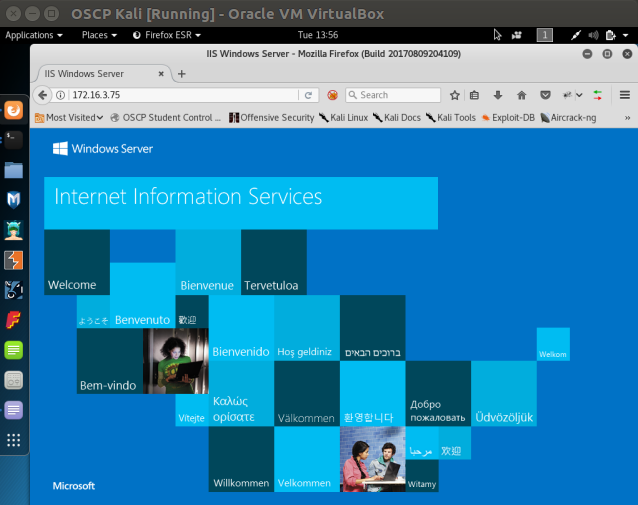Open a new tab with plus button
Viewport: 638px width, 505px height.
click(182, 74)
